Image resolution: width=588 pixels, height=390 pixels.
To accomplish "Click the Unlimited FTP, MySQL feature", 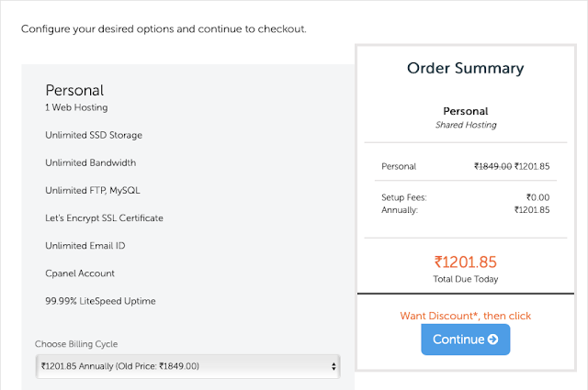I will (92, 190).
